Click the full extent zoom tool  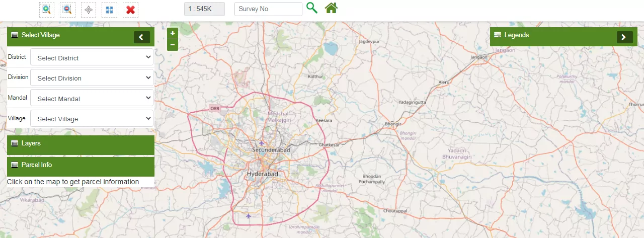(109, 10)
